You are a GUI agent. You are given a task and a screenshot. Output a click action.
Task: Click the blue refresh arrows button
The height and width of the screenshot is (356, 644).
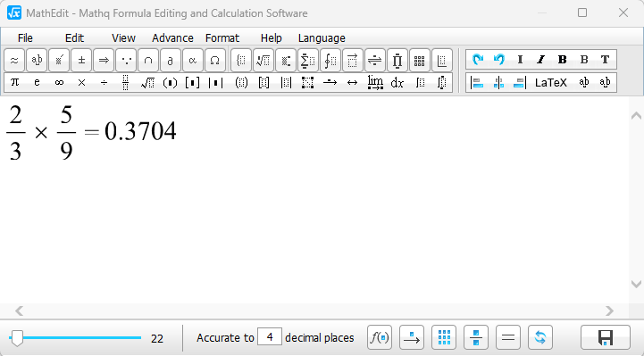point(540,337)
